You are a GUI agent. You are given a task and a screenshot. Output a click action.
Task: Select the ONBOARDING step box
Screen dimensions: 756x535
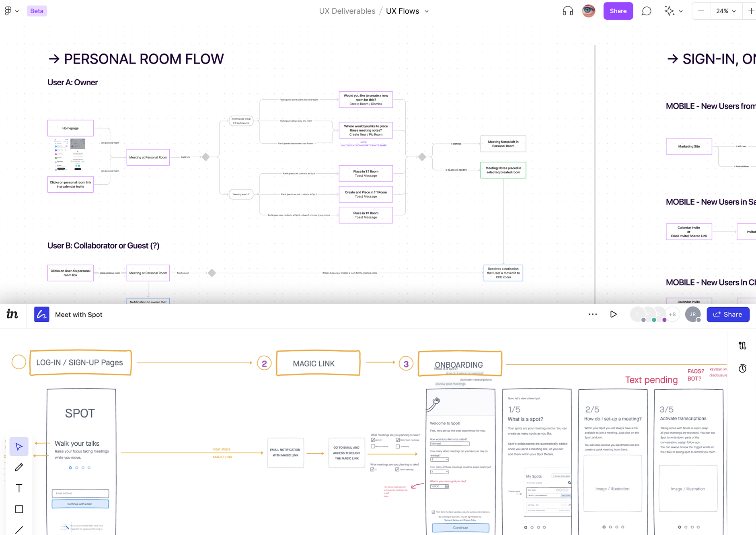coord(460,364)
